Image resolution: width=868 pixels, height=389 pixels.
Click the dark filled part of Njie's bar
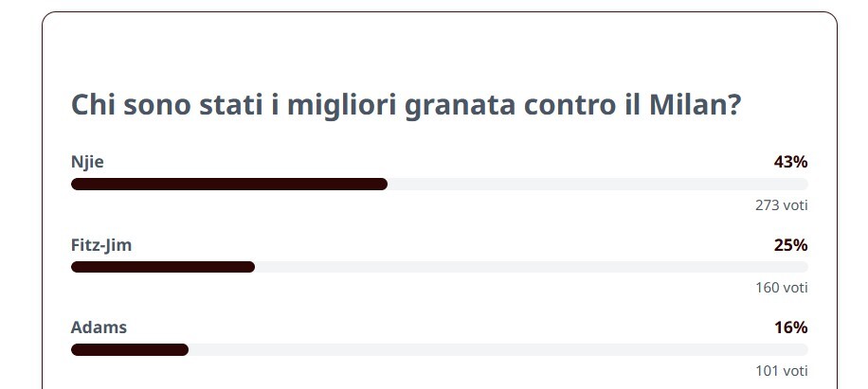(229, 184)
